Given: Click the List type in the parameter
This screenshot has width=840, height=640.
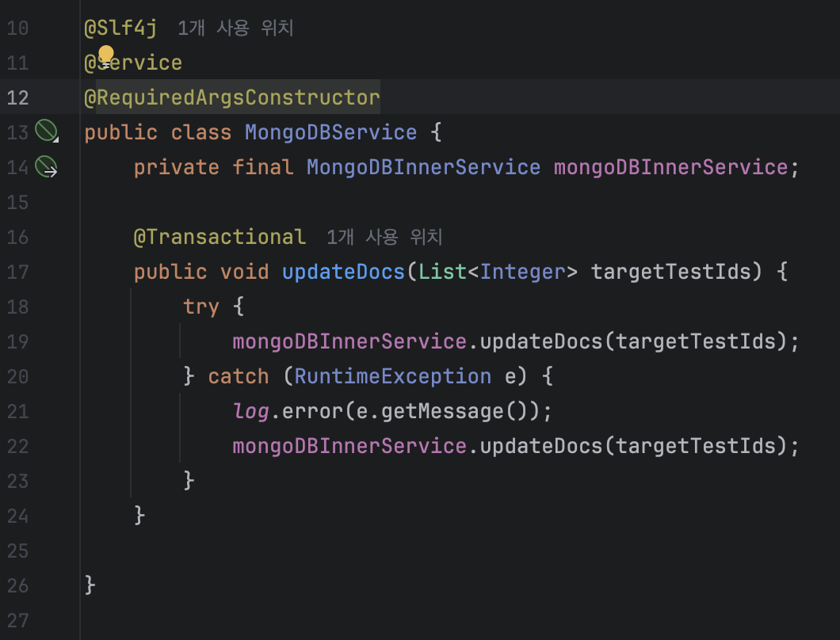Looking at the screenshot, I should pos(442,272).
